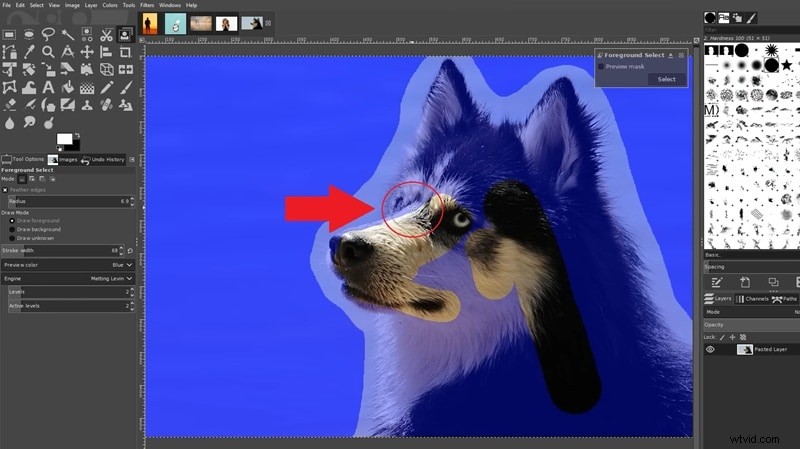Select the Pencil tool
The width and height of the screenshot is (800, 449).
coord(106,87)
